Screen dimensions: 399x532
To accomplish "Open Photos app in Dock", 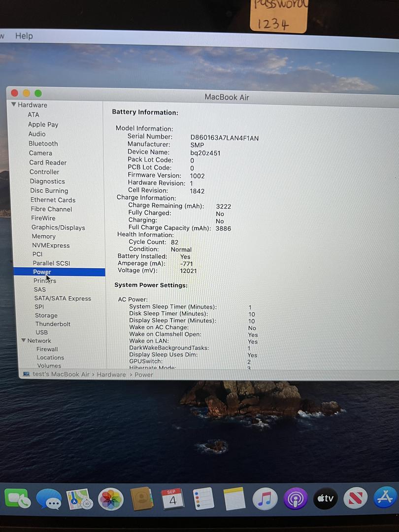I will point(111,499).
